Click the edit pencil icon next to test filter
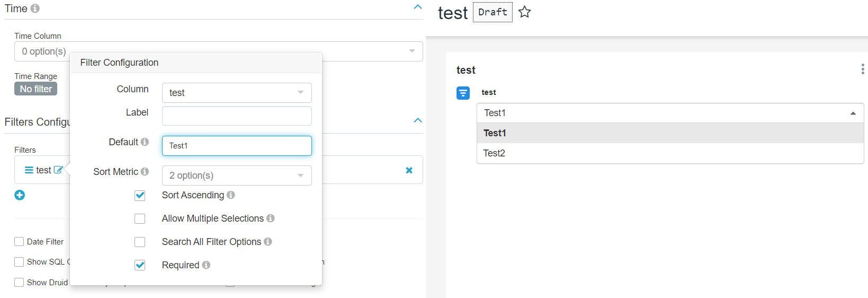 click(58, 170)
